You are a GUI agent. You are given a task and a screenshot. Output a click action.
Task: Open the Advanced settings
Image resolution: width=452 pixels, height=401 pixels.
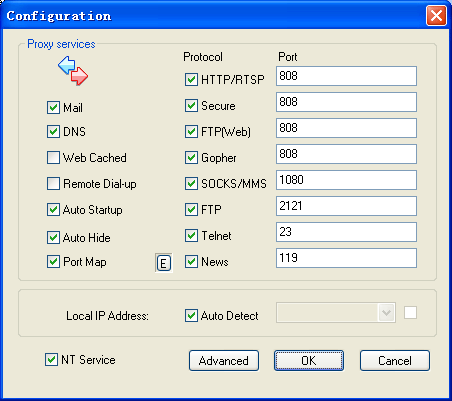click(224, 360)
